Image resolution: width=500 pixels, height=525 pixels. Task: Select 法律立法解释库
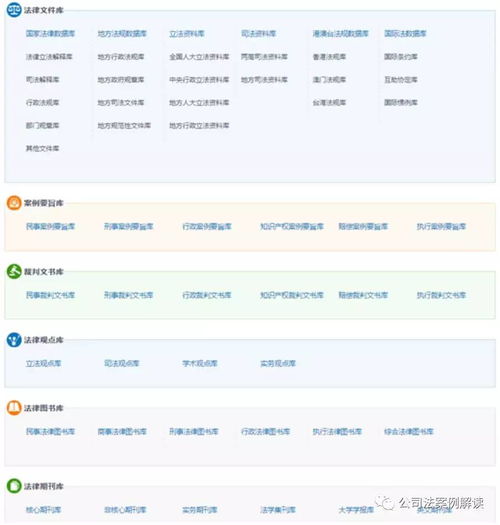click(49, 57)
